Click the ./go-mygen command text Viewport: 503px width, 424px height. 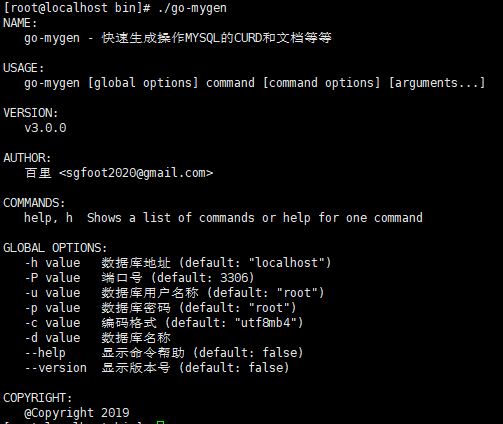click(192, 8)
